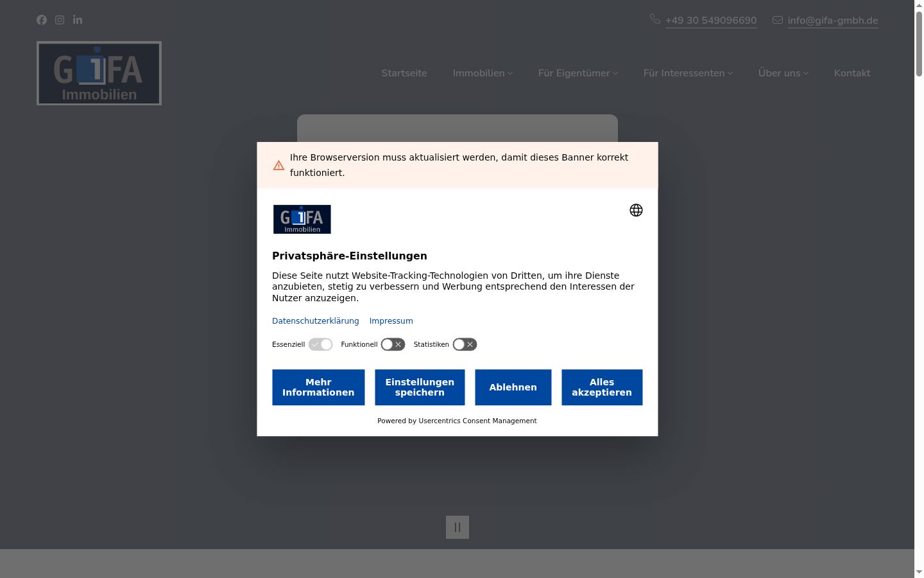Call phone number +49 30 549096690
Image resolution: width=924 pixels, height=578 pixels.
(x=711, y=21)
